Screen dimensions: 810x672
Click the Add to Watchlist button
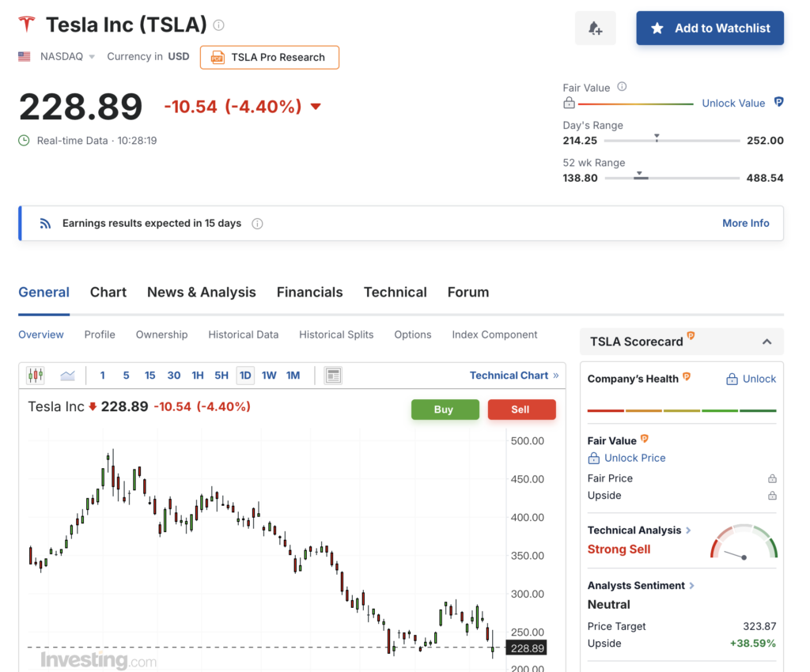point(710,28)
